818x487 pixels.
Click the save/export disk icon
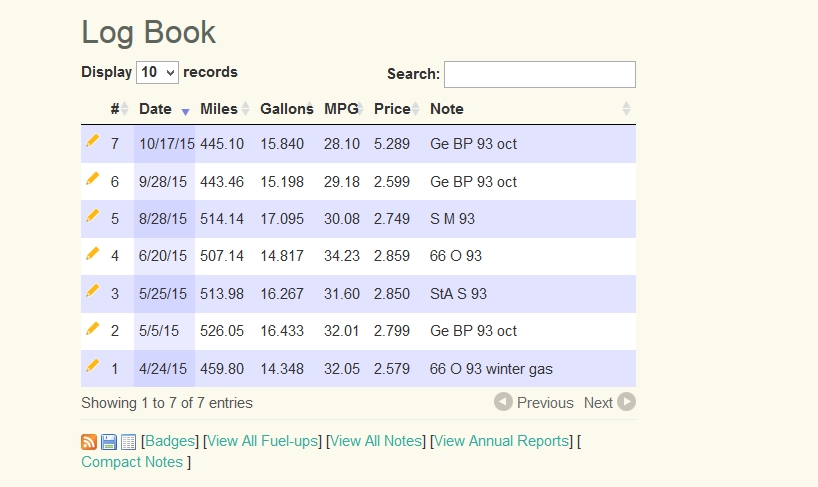pyautogui.click(x=109, y=442)
